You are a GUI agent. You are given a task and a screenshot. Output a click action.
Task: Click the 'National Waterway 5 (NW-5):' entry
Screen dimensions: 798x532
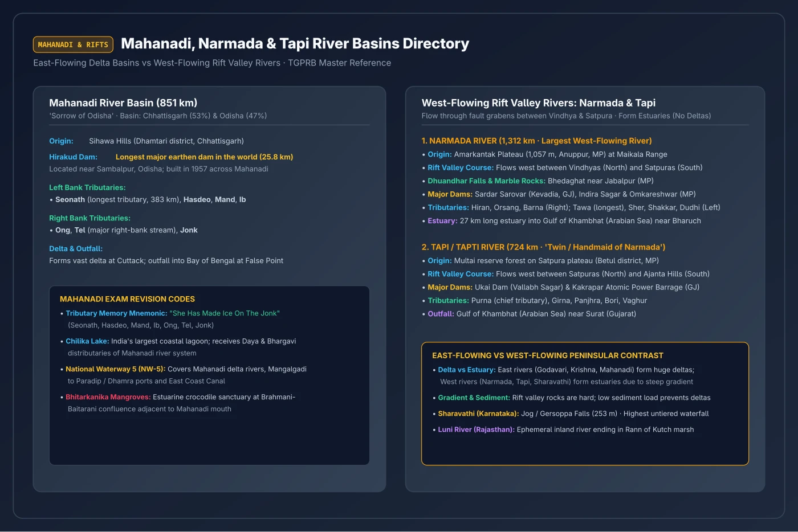pos(183,375)
